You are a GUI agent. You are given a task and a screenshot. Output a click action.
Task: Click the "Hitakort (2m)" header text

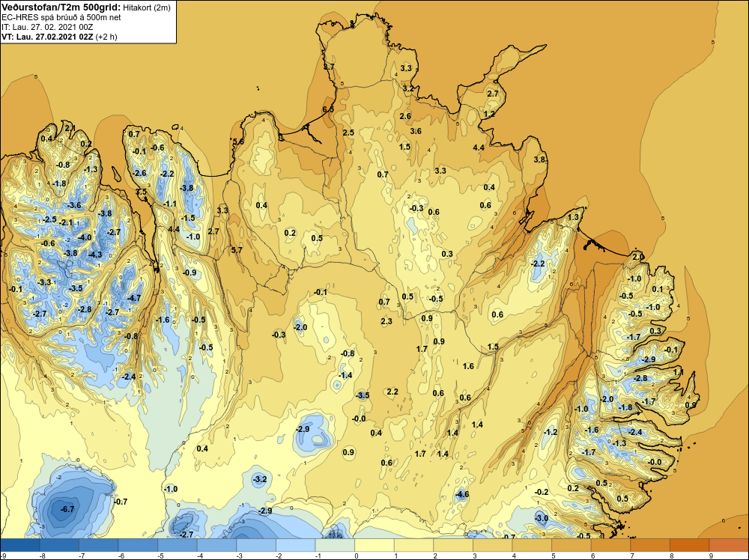coord(146,7)
